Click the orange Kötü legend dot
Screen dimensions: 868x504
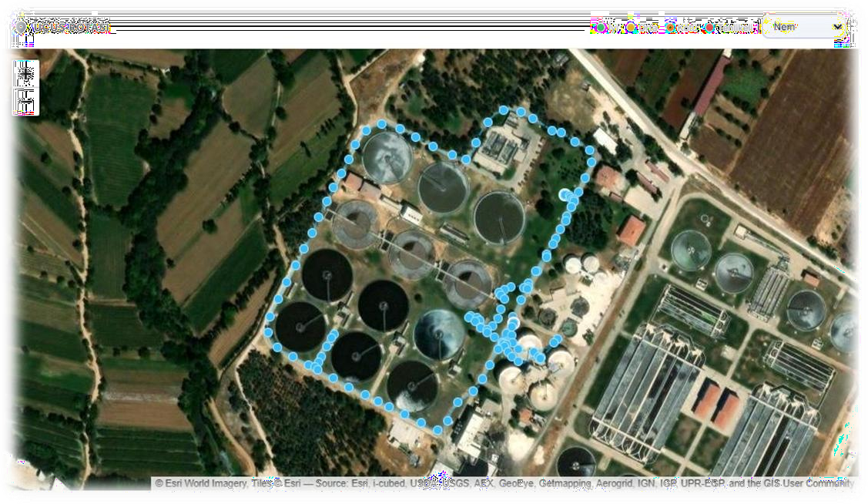pyautogui.click(x=670, y=27)
